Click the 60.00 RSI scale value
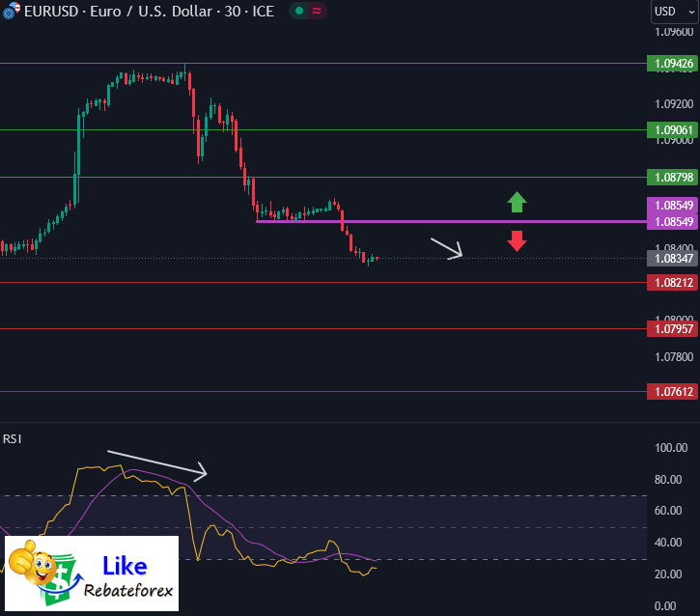 [x=668, y=511]
